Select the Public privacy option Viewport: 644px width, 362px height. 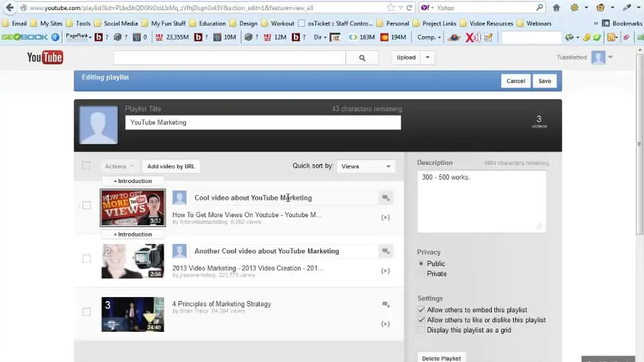pyautogui.click(x=421, y=263)
